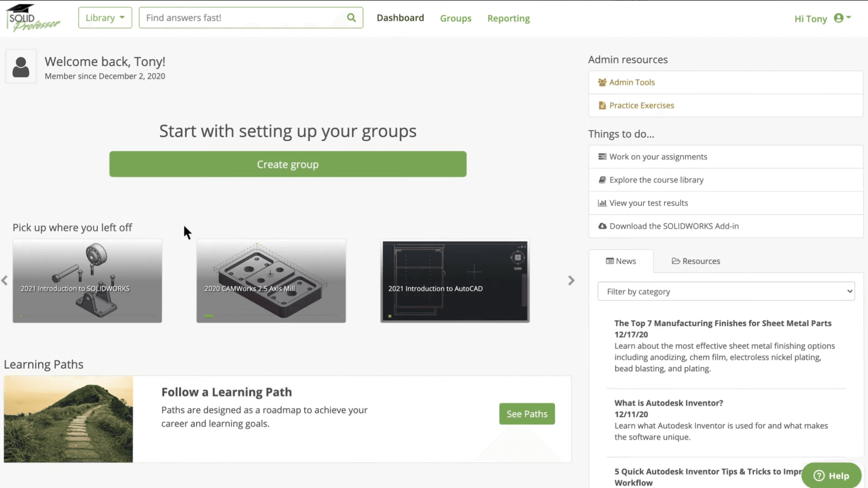Expand the Library dropdown
The image size is (868, 488).
coord(105,18)
